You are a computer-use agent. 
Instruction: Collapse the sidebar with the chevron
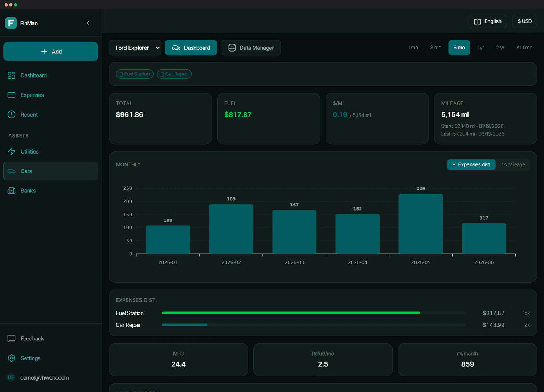pos(88,23)
